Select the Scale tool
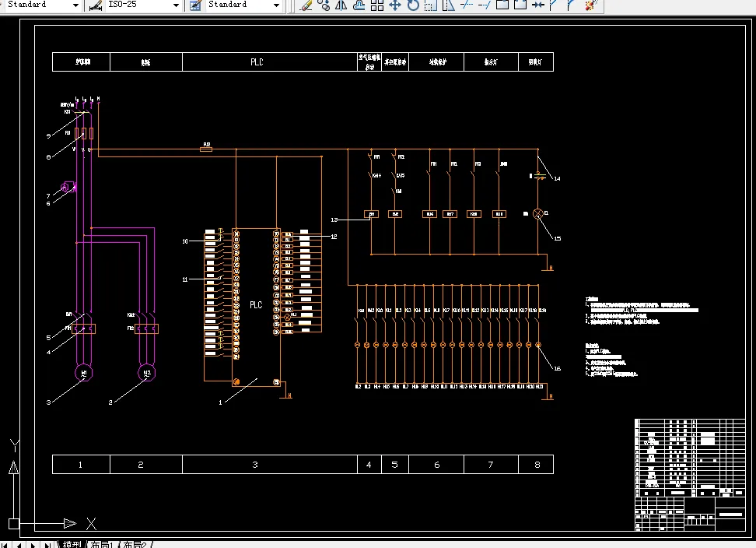This screenshot has height=548, width=756. click(x=431, y=5)
